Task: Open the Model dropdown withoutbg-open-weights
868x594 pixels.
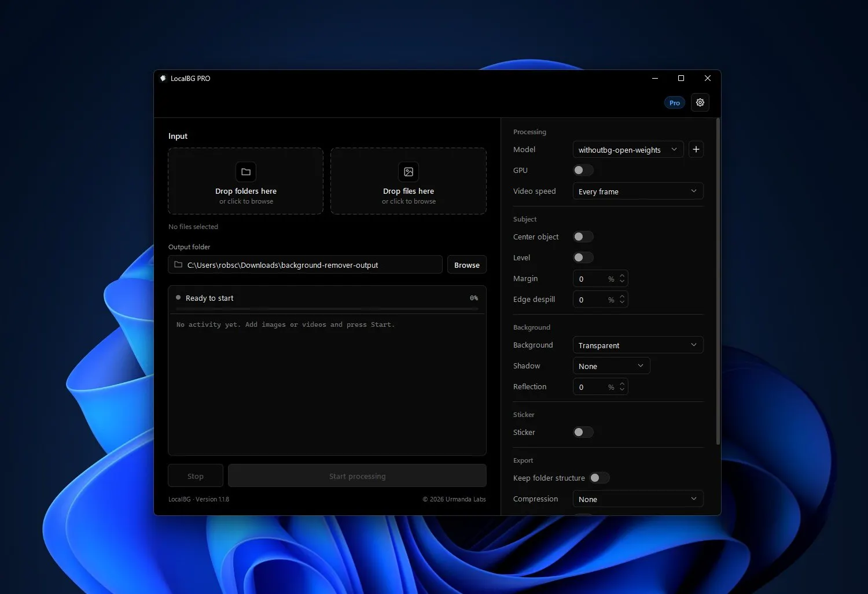Action: (x=628, y=149)
